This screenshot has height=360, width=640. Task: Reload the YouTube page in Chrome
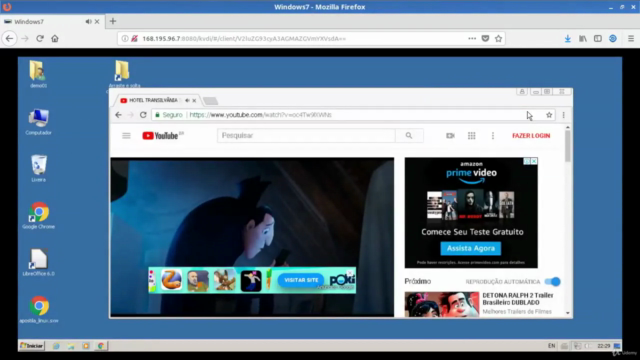pyautogui.click(x=143, y=115)
